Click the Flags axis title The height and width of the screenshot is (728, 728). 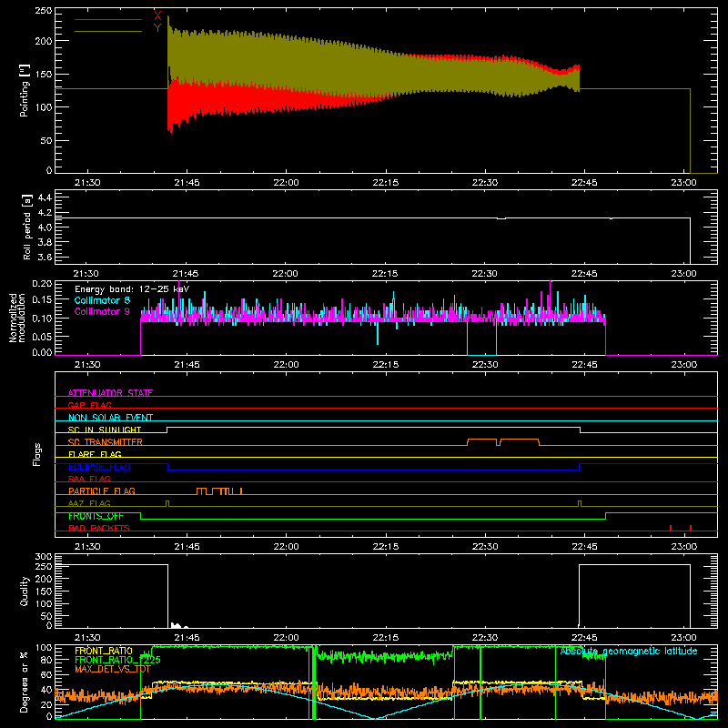click(37, 454)
